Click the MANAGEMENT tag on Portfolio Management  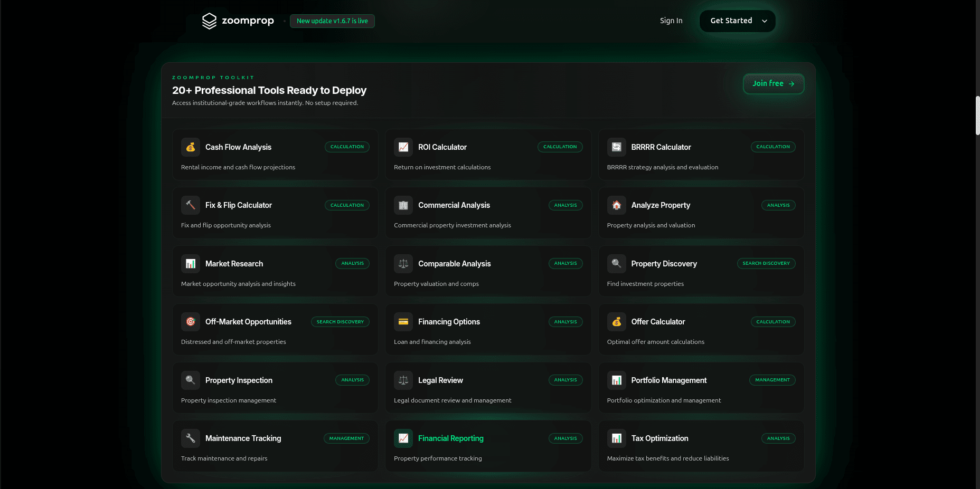coord(772,380)
